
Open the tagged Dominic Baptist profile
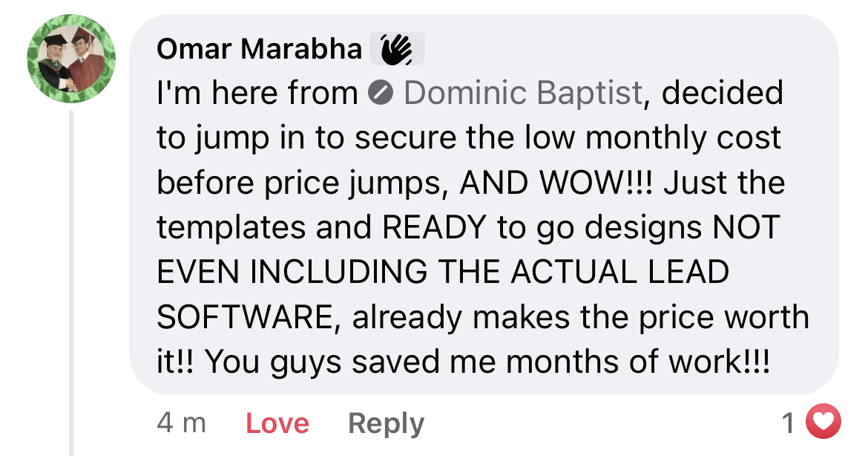[522, 94]
